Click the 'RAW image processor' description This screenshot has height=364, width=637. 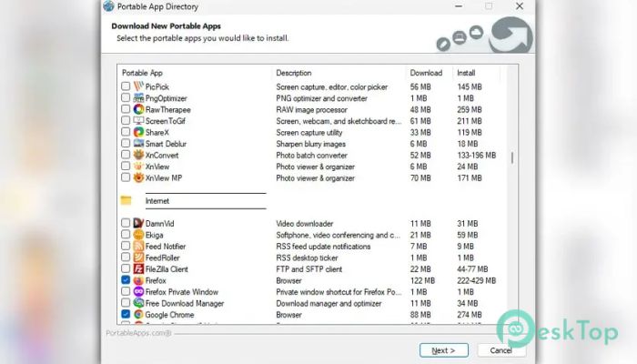(x=311, y=110)
